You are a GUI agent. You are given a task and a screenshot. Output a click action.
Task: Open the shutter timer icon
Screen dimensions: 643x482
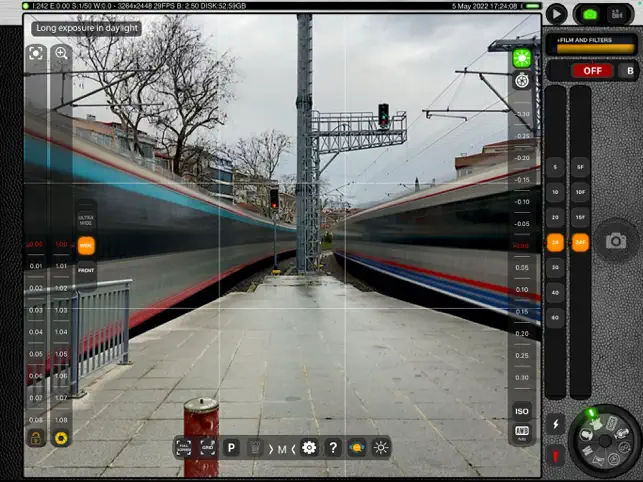(522, 80)
